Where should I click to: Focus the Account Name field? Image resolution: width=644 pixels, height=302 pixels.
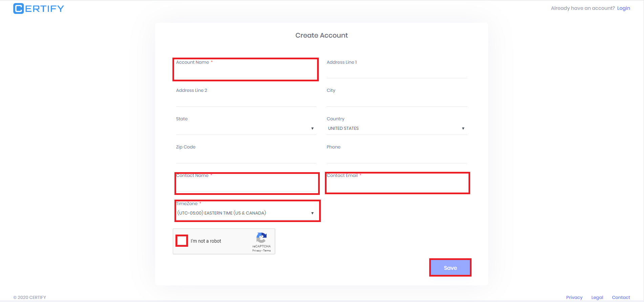(x=246, y=72)
